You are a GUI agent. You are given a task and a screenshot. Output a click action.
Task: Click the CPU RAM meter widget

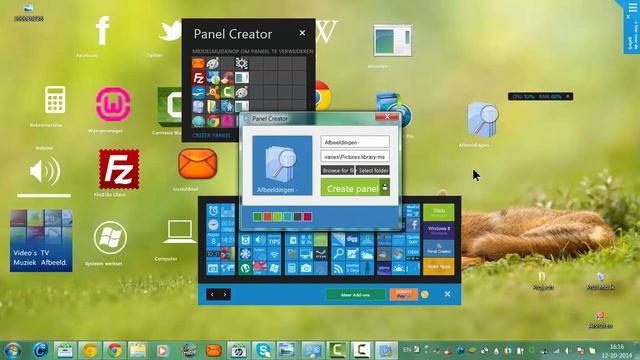[540, 96]
